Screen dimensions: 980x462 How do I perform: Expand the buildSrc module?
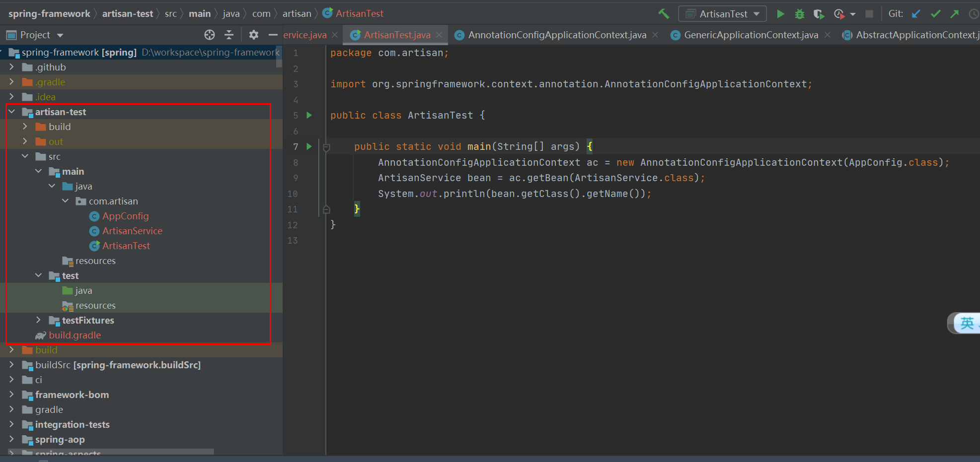click(x=11, y=365)
